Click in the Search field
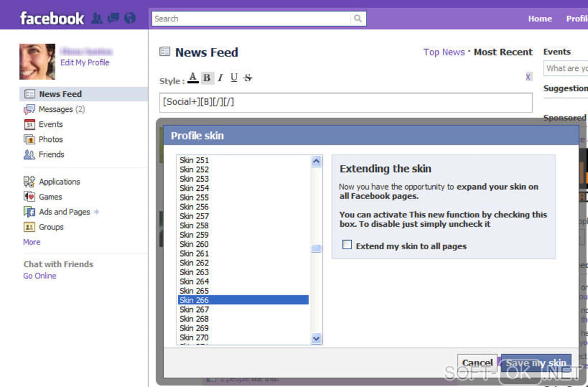Viewport: 588px width, 387px height. pos(251,18)
